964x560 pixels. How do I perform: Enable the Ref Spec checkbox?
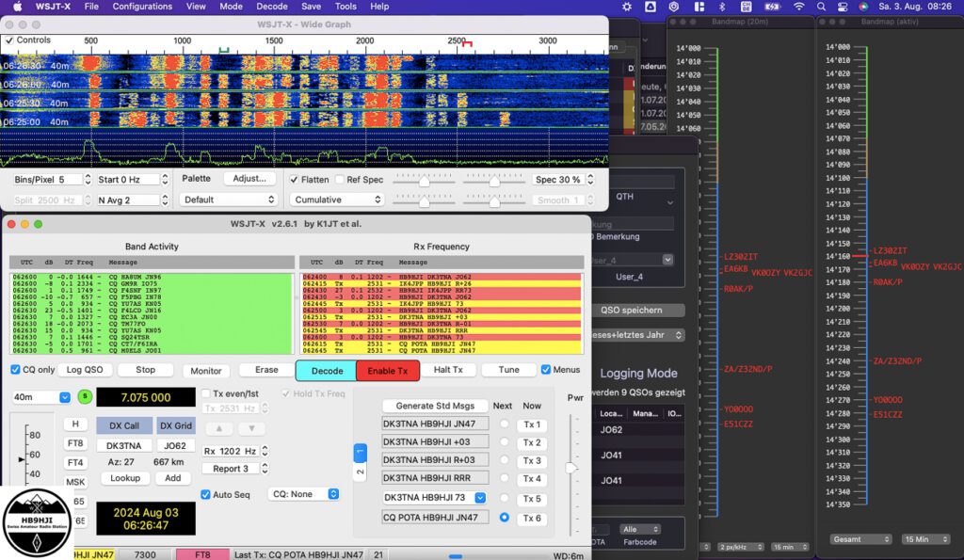click(340, 180)
